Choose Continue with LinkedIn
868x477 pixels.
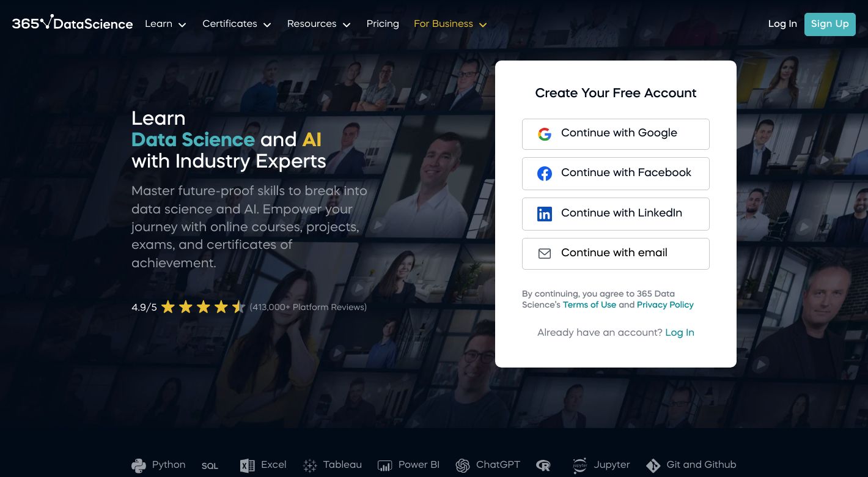[616, 214]
